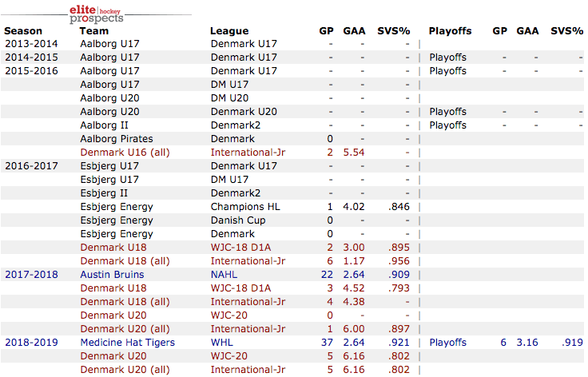This screenshot has height=377, width=588.
Task: Open the Austin Bruins team link
Action: (112, 274)
